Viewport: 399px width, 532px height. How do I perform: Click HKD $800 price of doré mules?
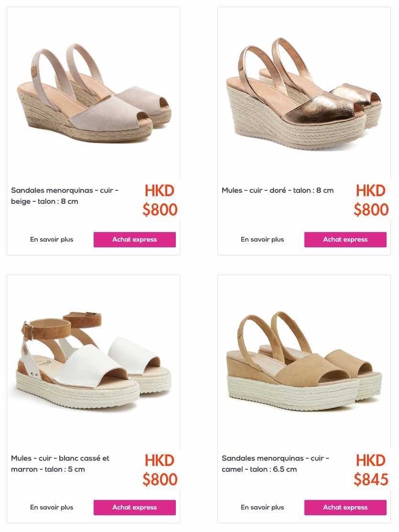click(x=371, y=200)
